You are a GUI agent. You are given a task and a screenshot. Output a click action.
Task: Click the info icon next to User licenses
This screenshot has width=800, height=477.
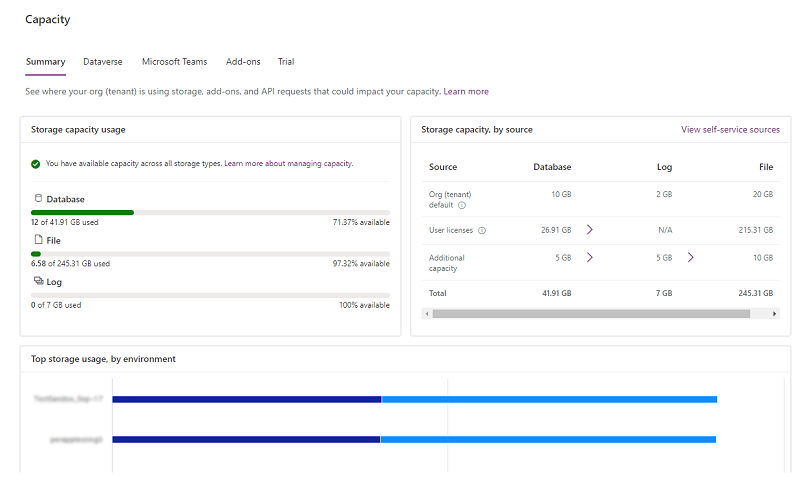pos(482,230)
